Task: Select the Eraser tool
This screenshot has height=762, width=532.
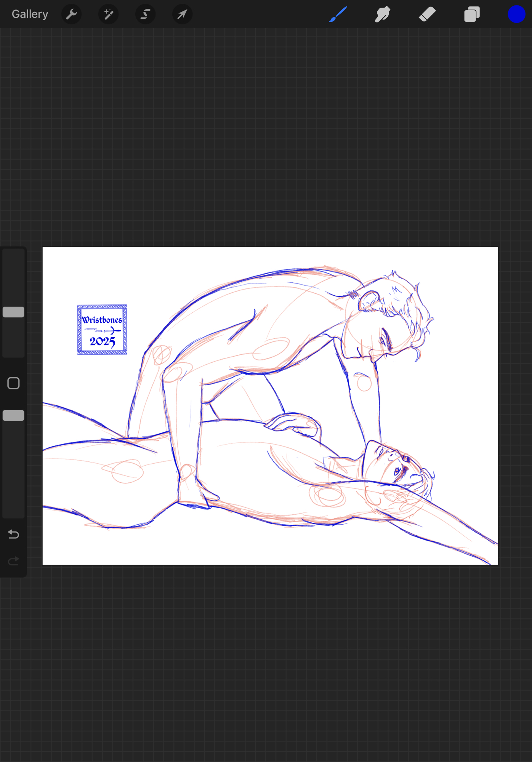Action: point(427,14)
